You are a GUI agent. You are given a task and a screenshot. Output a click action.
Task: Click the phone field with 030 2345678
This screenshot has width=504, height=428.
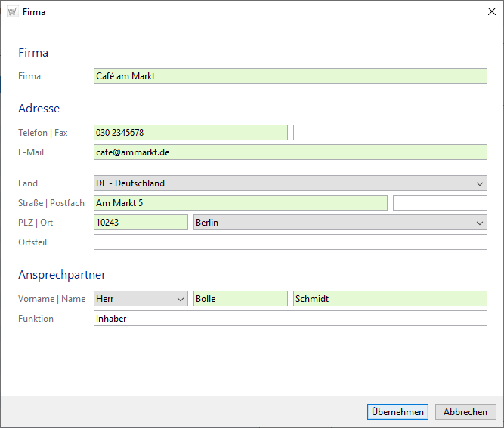point(190,133)
